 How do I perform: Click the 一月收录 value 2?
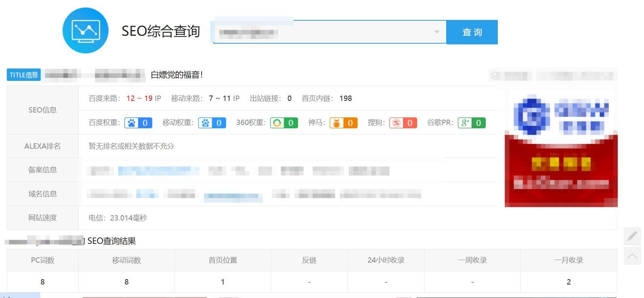coord(569,282)
